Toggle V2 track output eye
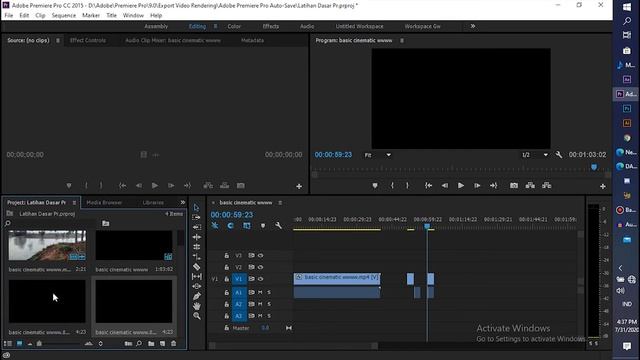 point(260,267)
